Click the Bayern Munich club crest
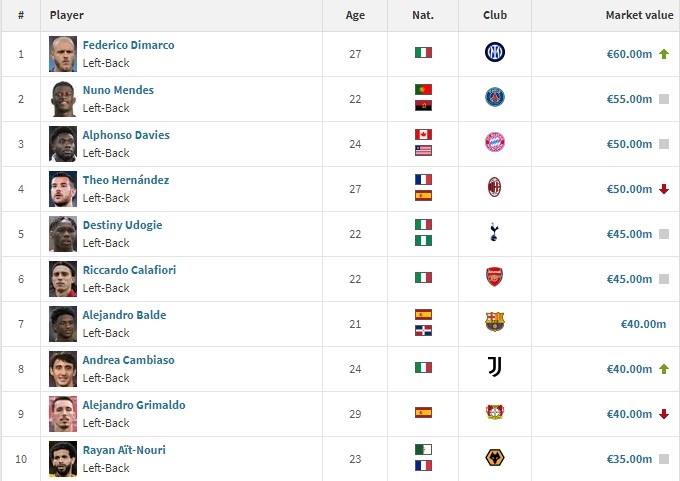 pyautogui.click(x=494, y=143)
